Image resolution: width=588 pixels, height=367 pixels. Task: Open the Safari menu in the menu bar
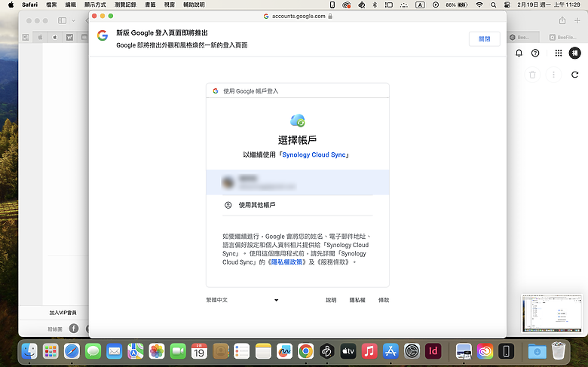click(x=29, y=5)
